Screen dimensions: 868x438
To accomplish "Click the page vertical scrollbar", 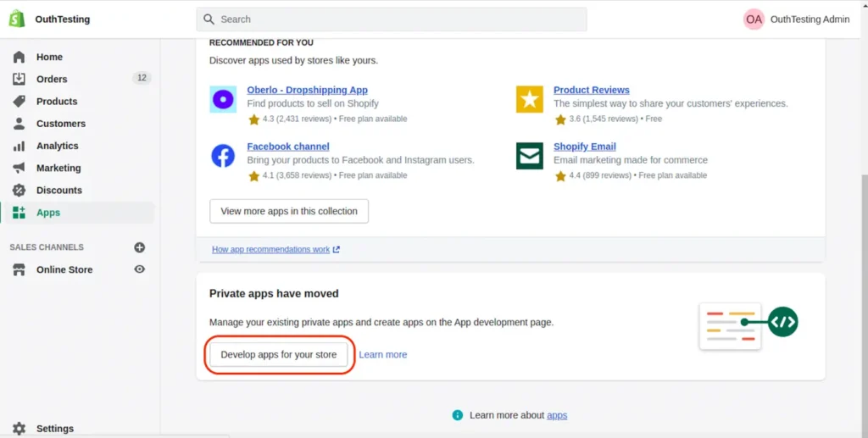I will click(x=865, y=304).
